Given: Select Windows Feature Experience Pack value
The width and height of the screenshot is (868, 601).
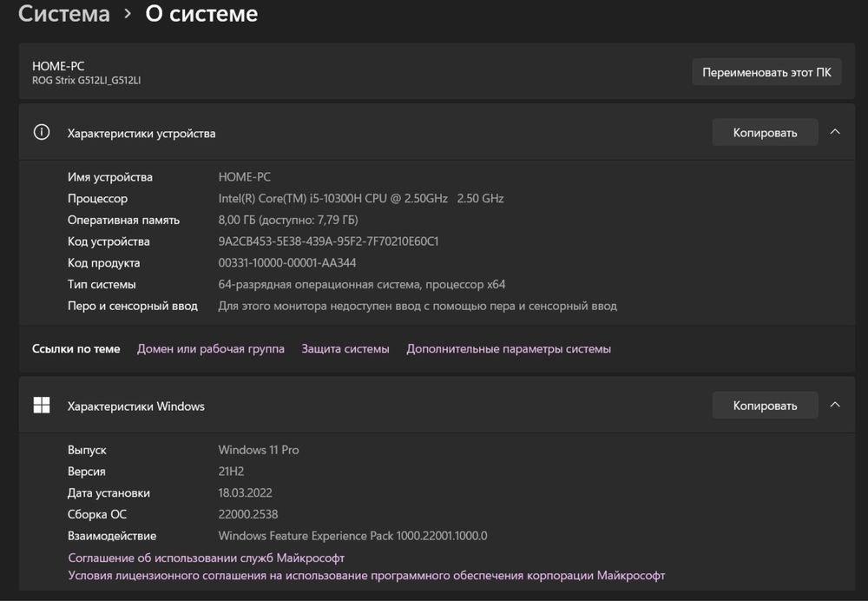Looking at the screenshot, I should (352, 536).
